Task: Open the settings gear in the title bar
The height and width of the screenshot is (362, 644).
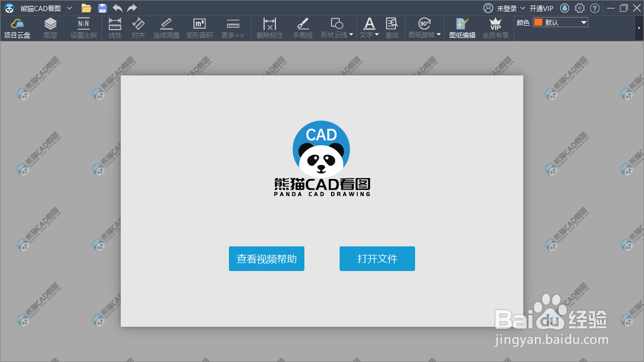Action: 580,8
